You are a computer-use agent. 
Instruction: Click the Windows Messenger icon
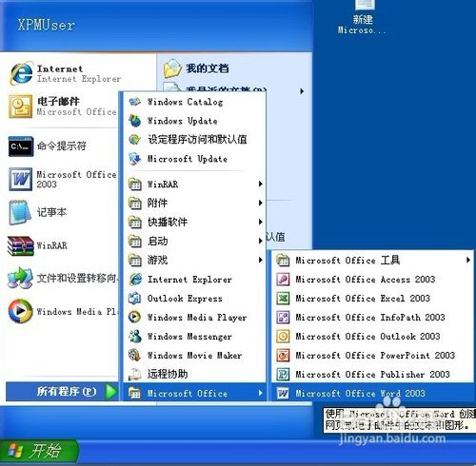coord(135,336)
